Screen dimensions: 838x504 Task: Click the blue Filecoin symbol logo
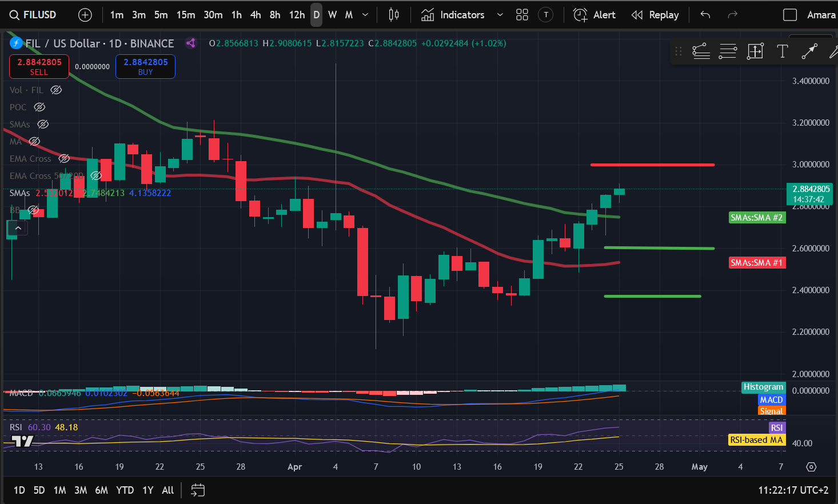(15, 43)
